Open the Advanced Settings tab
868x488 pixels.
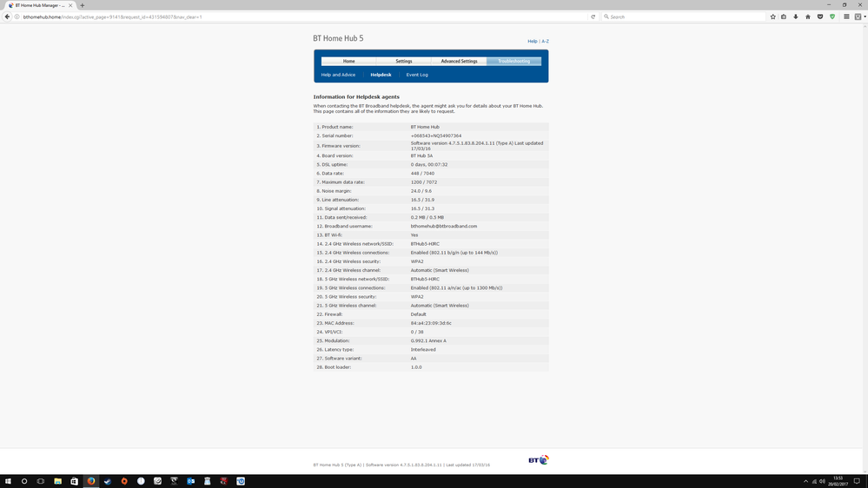pyautogui.click(x=459, y=62)
